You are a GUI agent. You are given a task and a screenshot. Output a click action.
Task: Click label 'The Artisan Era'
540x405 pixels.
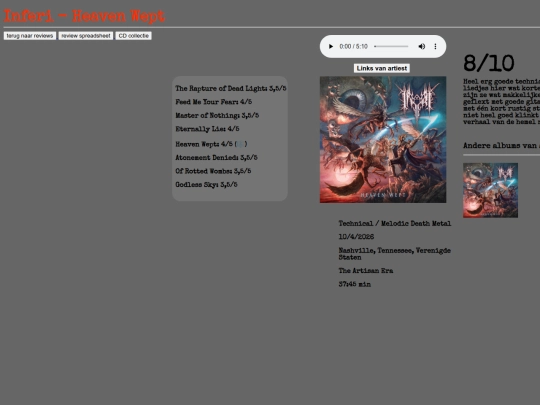tap(366, 271)
